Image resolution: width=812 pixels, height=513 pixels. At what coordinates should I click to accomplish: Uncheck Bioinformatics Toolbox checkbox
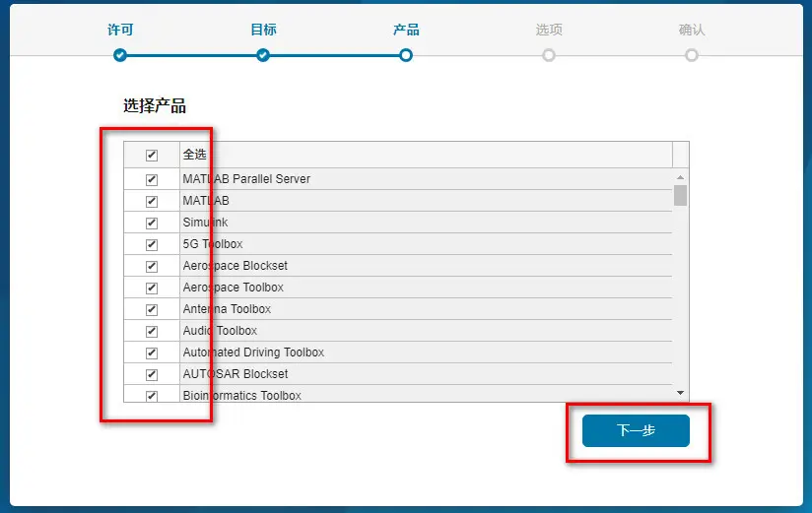(x=151, y=396)
